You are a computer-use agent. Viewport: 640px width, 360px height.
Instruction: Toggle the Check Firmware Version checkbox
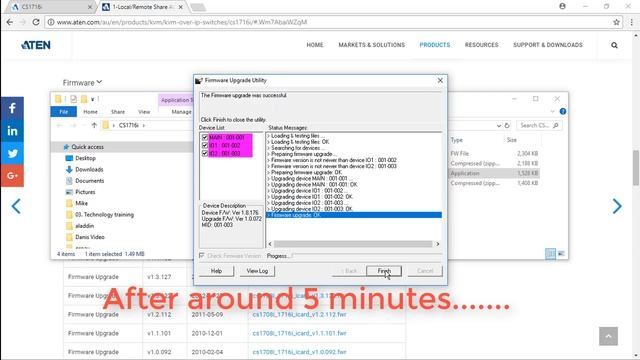coord(202,256)
